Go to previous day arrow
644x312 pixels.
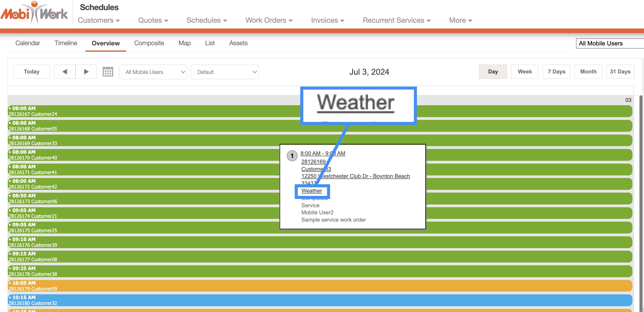tap(65, 72)
